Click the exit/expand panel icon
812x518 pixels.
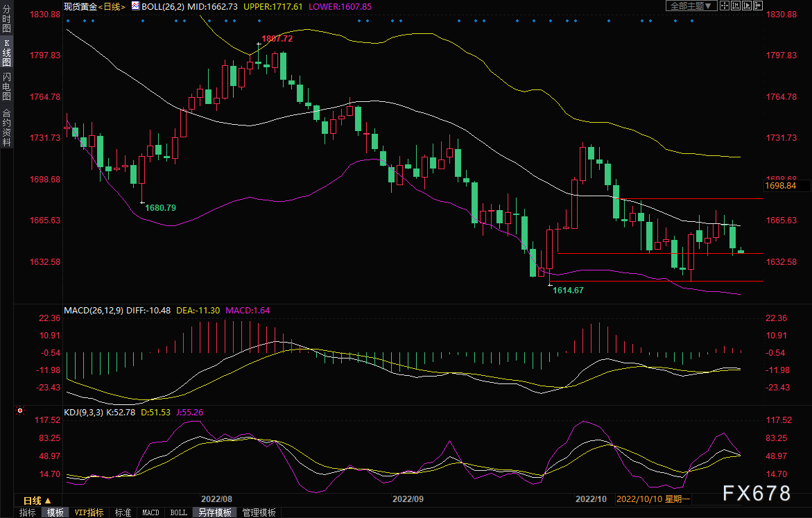point(758,6)
